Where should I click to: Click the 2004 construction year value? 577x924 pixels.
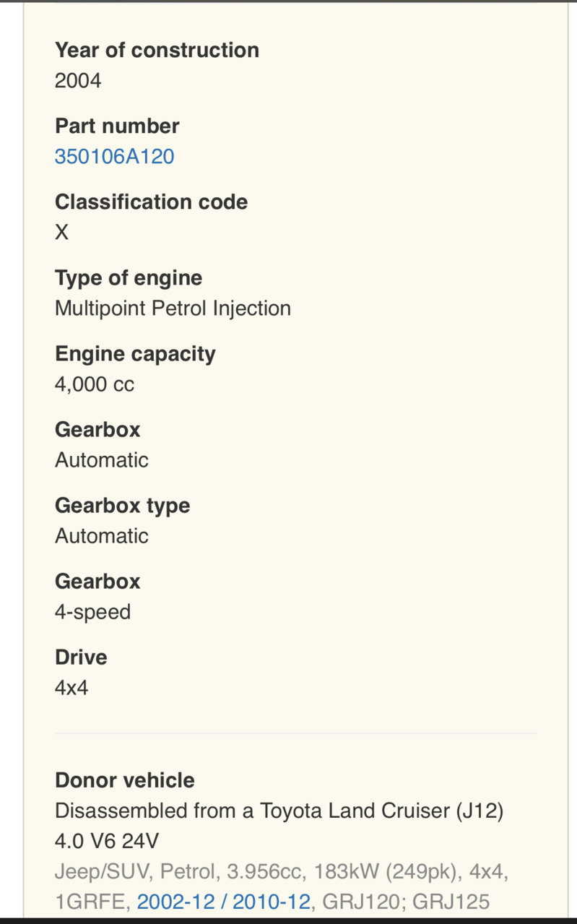(78, 80)
